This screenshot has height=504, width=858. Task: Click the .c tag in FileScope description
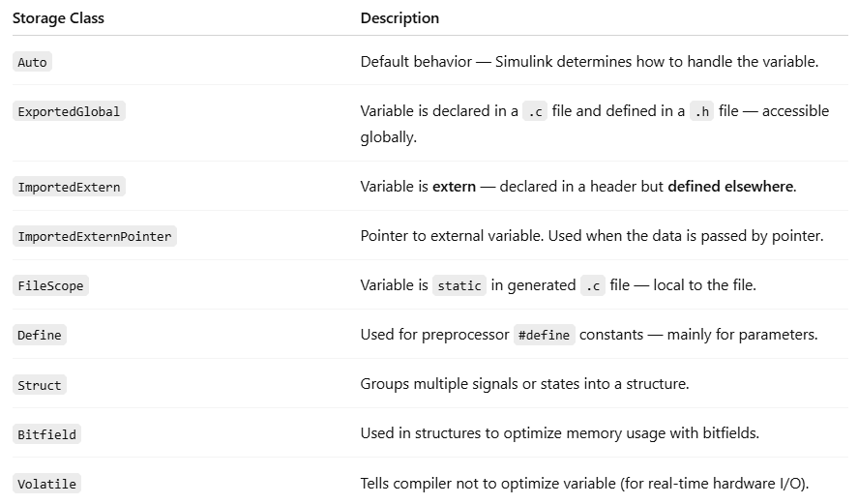pos(592,286)
